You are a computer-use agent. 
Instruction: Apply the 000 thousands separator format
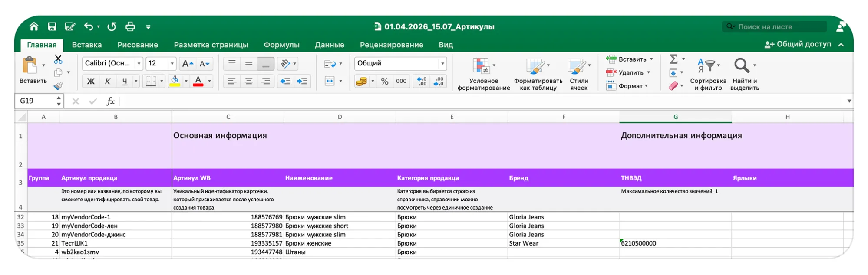(401, 81)
